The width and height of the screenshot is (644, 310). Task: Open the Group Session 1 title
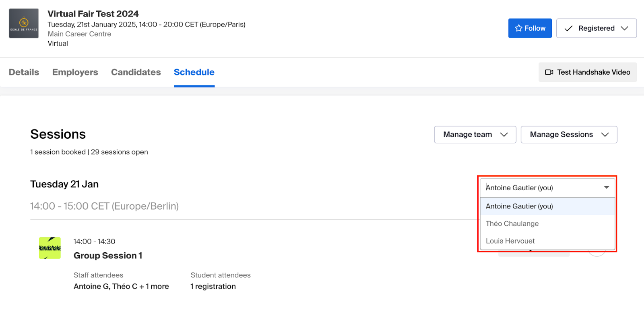point(108,256)
